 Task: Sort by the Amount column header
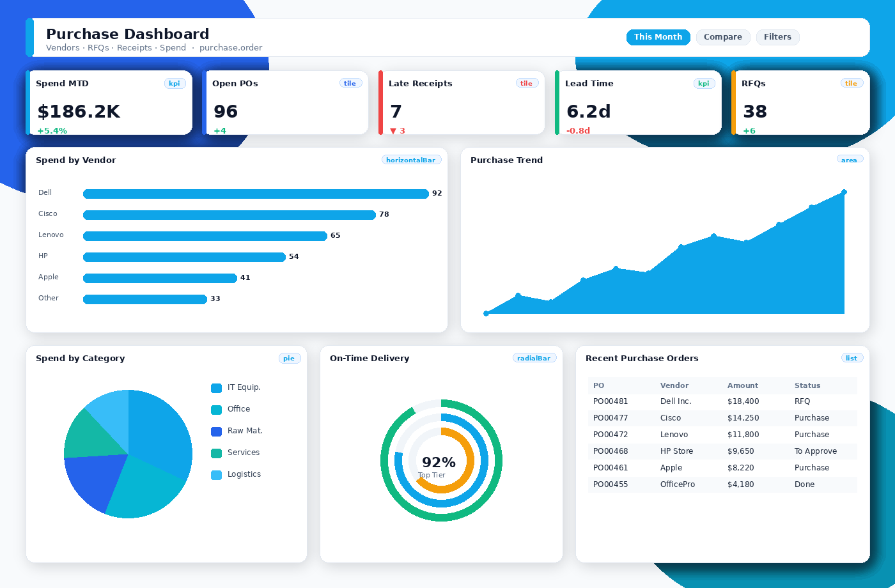[x=742, y=385]
